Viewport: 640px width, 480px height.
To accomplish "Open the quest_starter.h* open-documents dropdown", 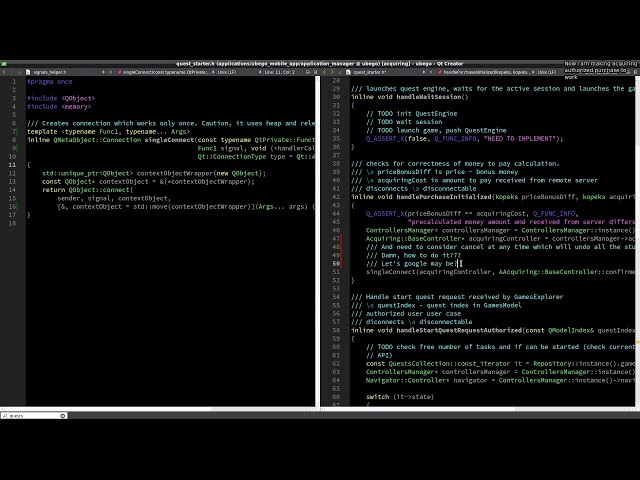I will tap(424, 72).
